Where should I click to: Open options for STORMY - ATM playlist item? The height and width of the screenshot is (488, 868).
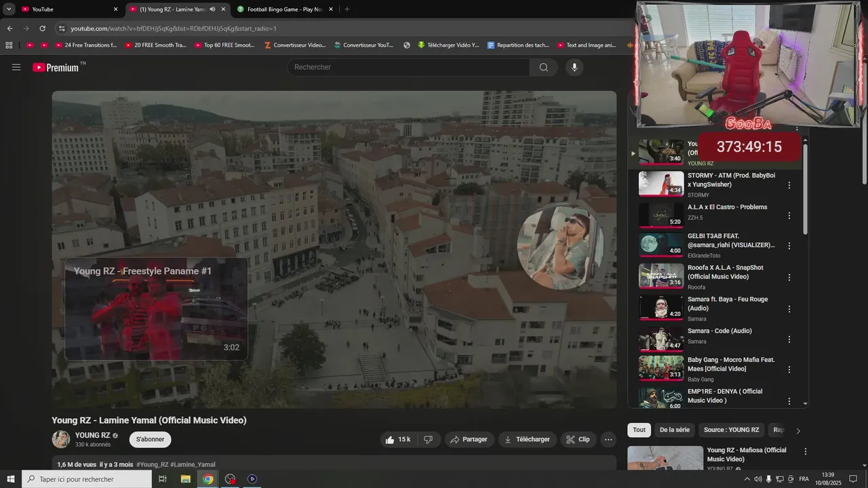point(789,184)
